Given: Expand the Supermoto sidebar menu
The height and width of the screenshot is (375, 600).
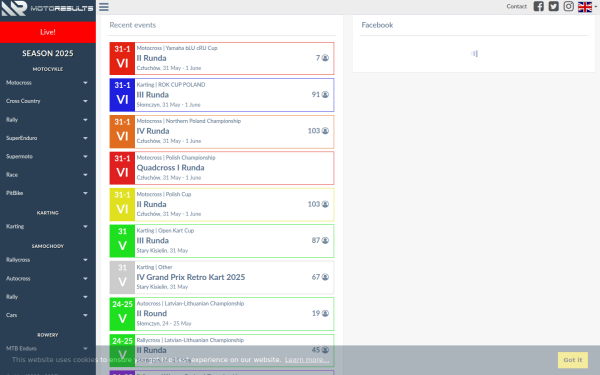Looking at the screenshot, I should 48,157.
